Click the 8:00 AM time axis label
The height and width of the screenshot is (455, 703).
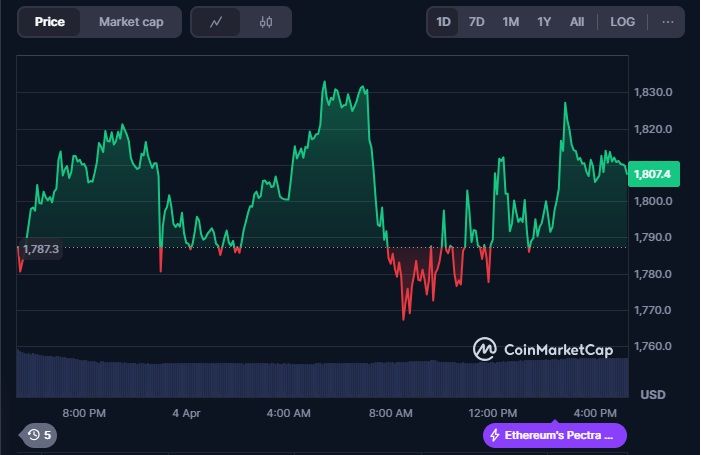click(x=391, y=413)
